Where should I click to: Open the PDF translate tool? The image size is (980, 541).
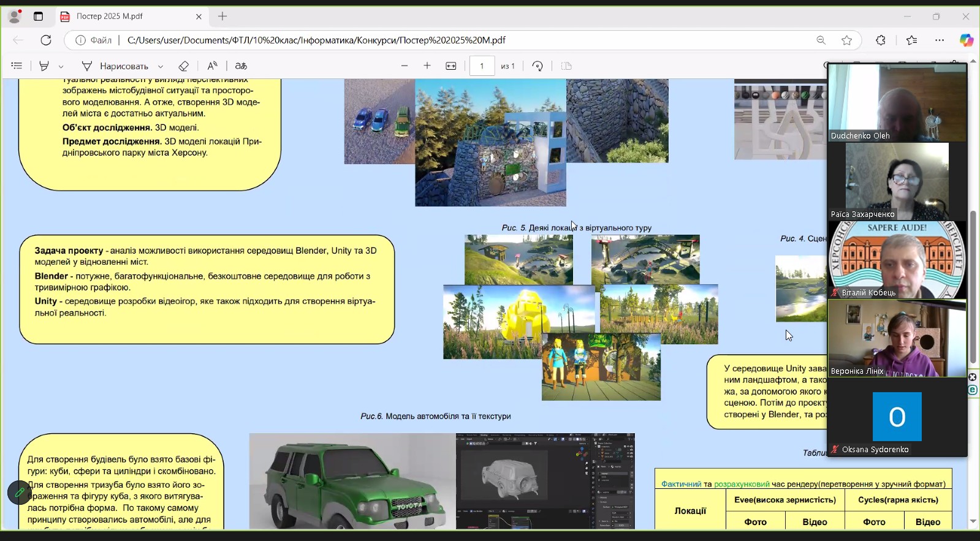(241, 66)
